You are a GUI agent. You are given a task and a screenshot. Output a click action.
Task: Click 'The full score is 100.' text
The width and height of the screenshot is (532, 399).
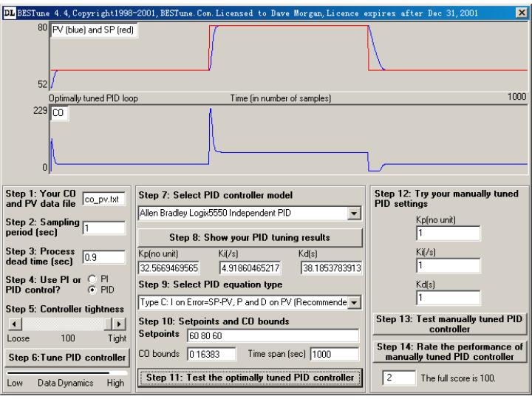(458, 378)
